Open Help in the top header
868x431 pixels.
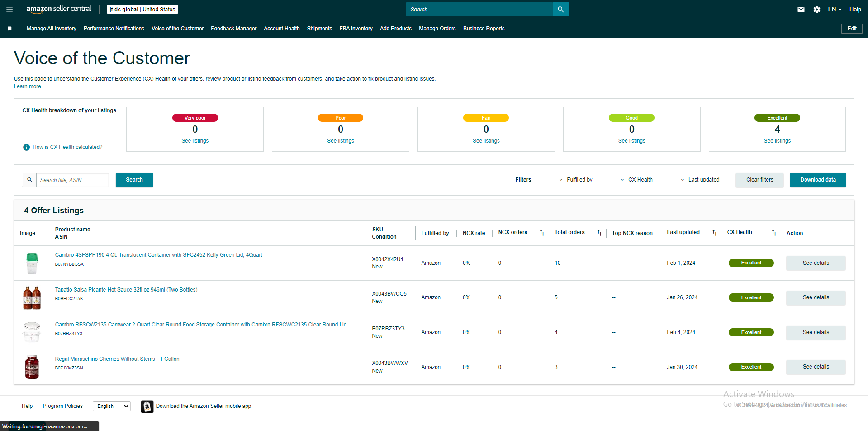click(x=855, y=9)
